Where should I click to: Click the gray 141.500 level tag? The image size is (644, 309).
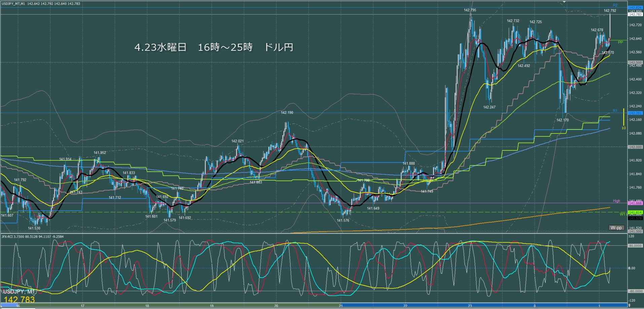point(635,231)
